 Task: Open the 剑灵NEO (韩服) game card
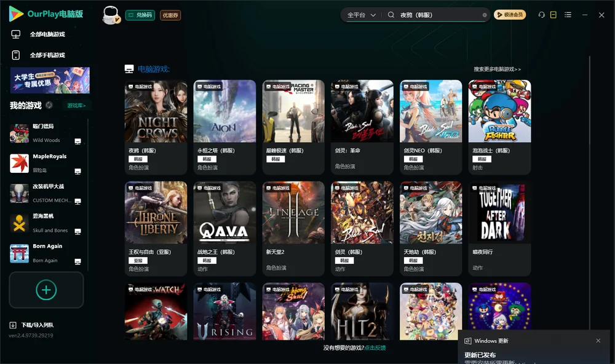(x=430, y=127)
